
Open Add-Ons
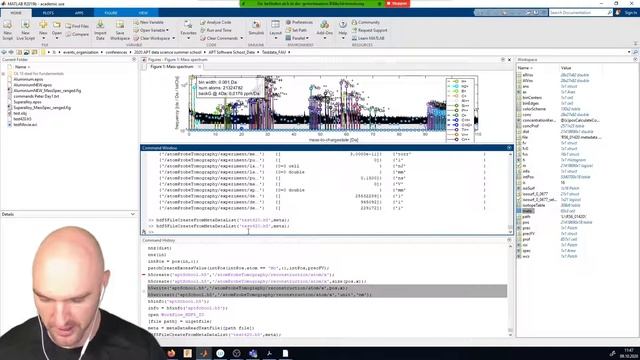click(x=324, y=31)
